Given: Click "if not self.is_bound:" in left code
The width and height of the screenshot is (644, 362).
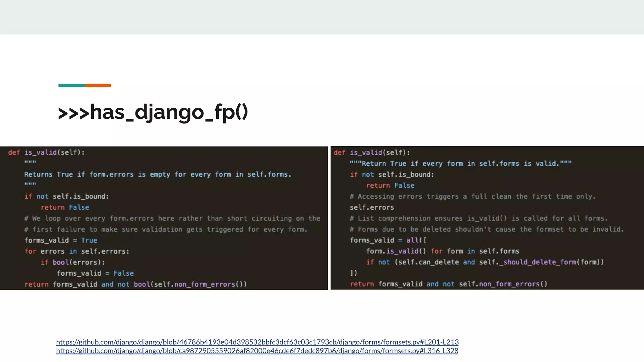Looking at the screenshot, I should pos(67,196).
